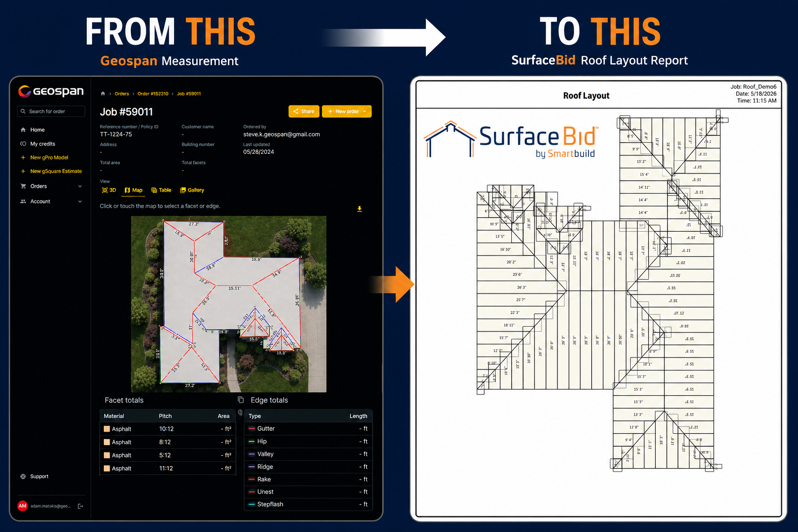Image resolution: width=798 pixels, height=532 pixels.
Task: Open My credits in the sidebar
Action: point(43,144)
